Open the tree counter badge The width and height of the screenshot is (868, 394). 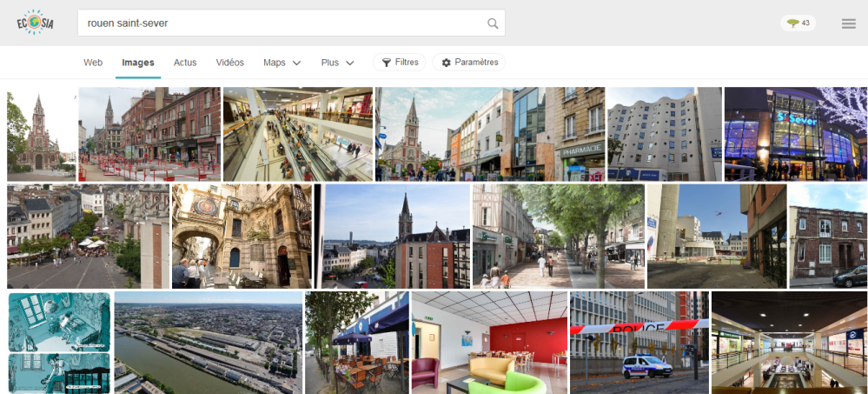[798, 23]
